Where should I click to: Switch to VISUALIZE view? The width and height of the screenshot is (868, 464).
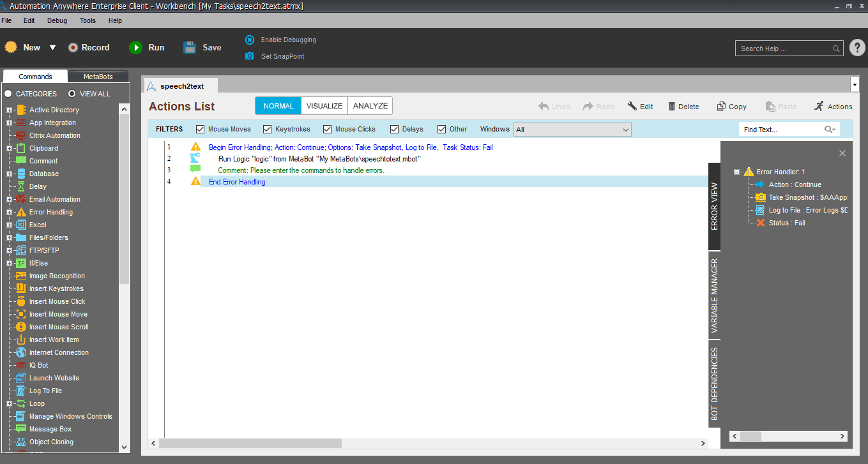point(324,106)
